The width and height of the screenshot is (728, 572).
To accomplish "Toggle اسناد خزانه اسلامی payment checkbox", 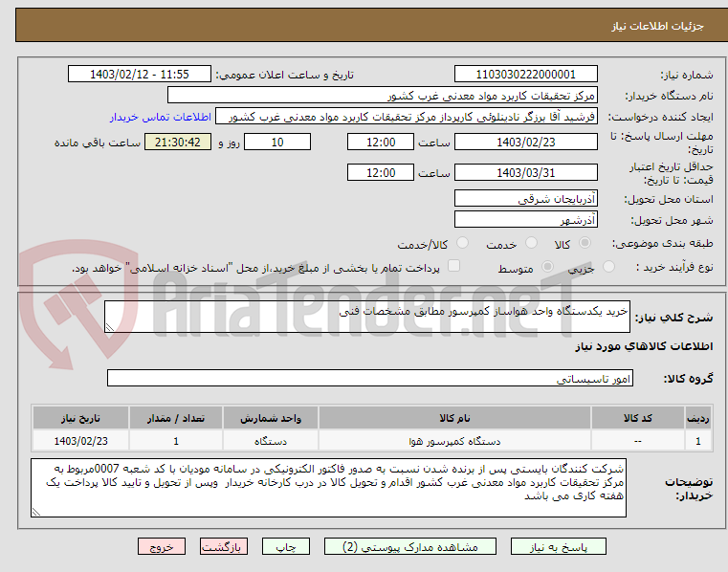I will (453, 266).
